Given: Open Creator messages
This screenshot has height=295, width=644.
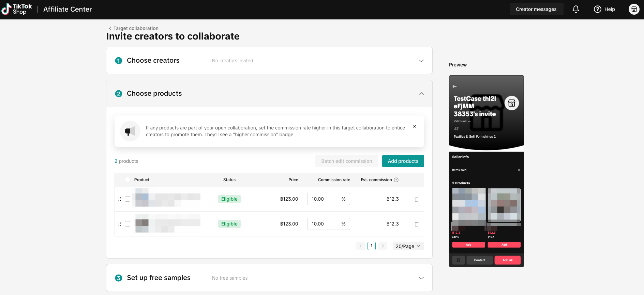Looking at the screenshot, I should coord(536,9).
